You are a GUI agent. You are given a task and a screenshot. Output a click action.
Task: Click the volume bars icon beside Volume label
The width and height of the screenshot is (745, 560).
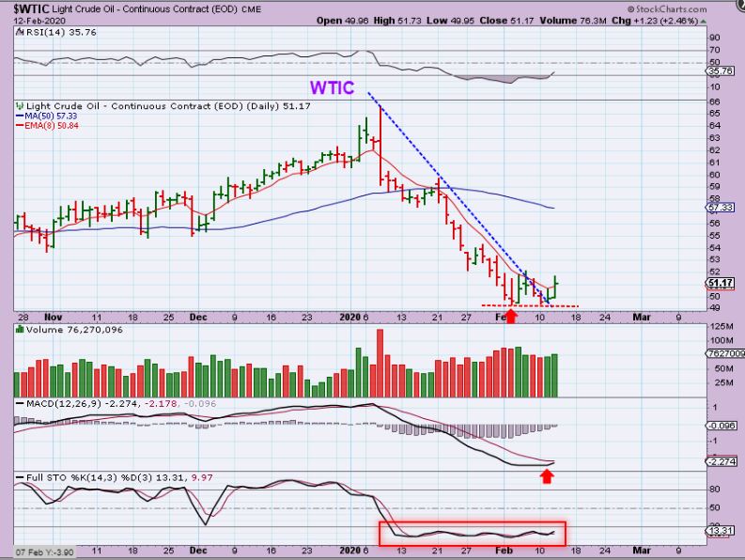click(20, 329)
